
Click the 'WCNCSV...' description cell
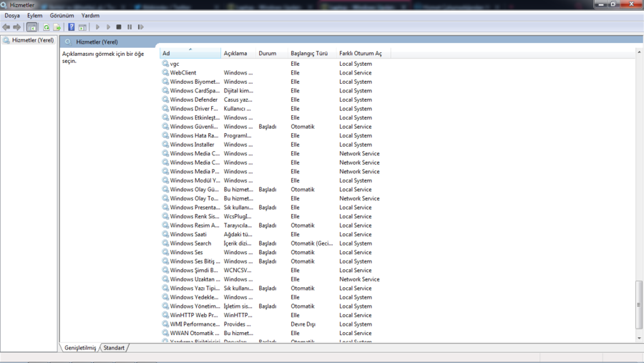click(238, 270)
